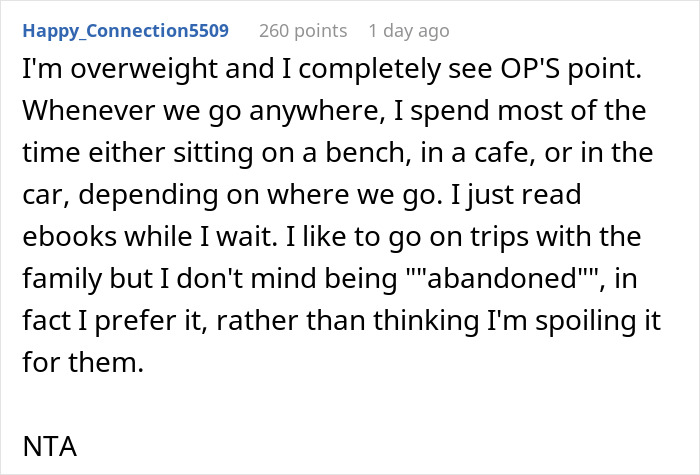Click the "1 day ago" timestamp

coord(409,31)
